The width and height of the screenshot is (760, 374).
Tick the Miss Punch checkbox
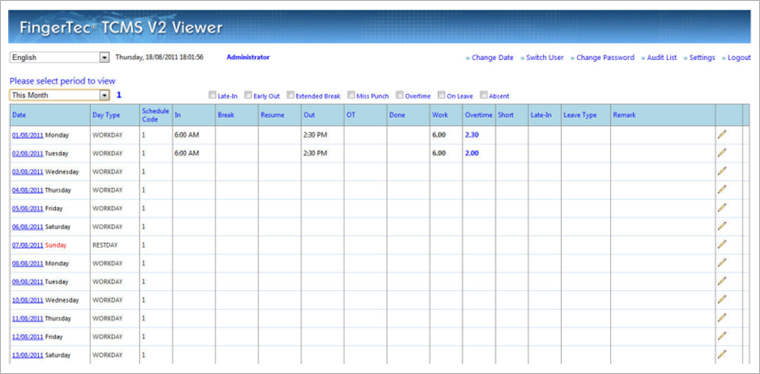(351, 95)
